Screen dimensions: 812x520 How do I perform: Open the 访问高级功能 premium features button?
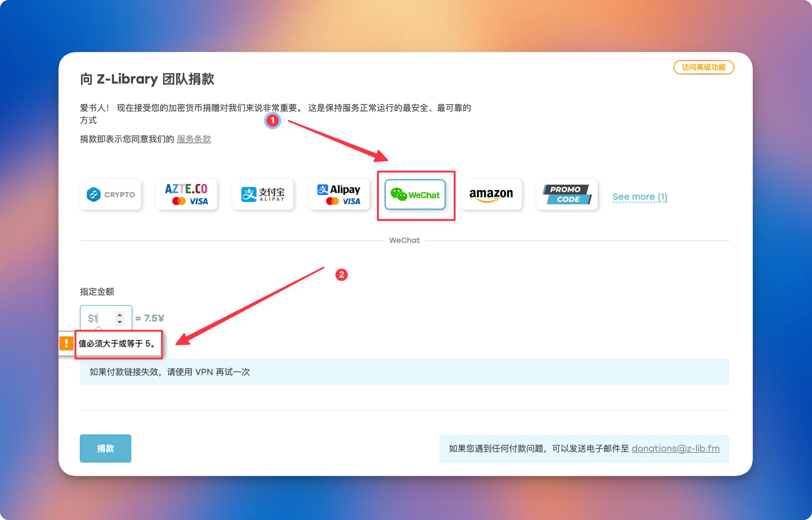704,68
